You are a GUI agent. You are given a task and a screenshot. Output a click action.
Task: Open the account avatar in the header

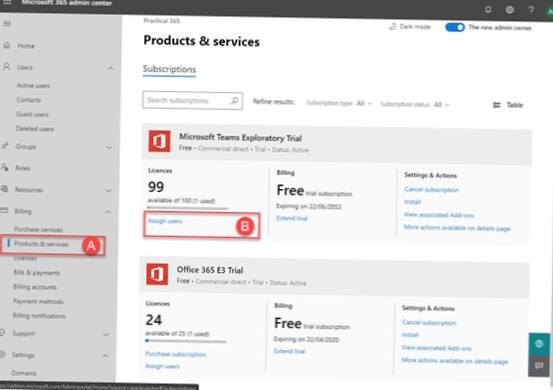(x=549, y=12)
